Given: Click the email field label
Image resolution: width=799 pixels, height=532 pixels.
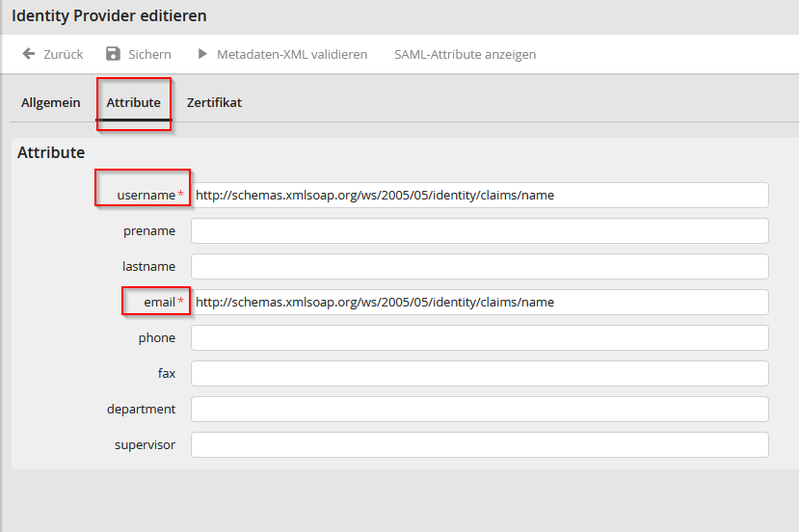Looking at the screenshot, I should (159, 303).
